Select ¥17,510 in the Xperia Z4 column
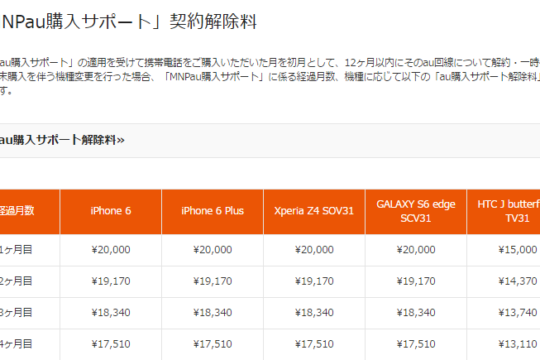The width and height of the screenshot is (540, 360). click(314, 344)
